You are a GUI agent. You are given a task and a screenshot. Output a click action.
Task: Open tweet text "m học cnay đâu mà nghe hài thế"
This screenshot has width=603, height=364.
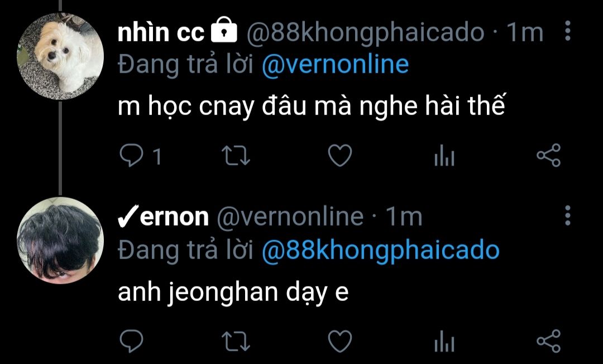point(311,107)
